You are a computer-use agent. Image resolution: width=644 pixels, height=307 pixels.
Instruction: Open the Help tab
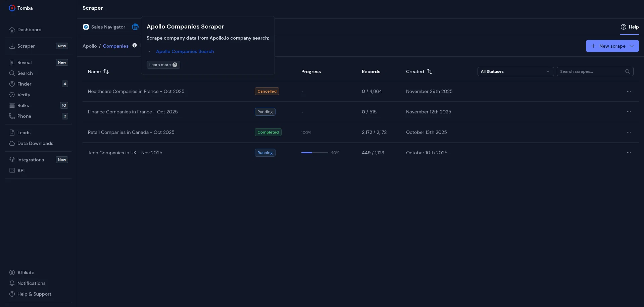point(630,27)
